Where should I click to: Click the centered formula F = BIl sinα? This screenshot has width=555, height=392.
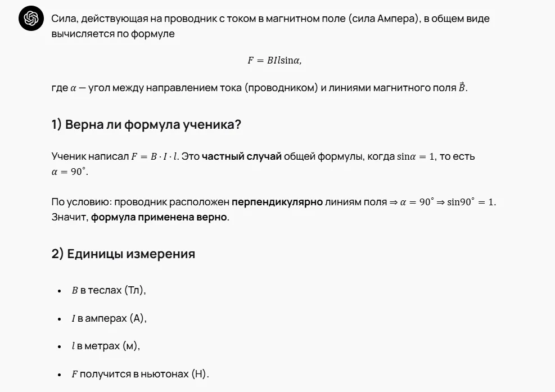(274, 61)
